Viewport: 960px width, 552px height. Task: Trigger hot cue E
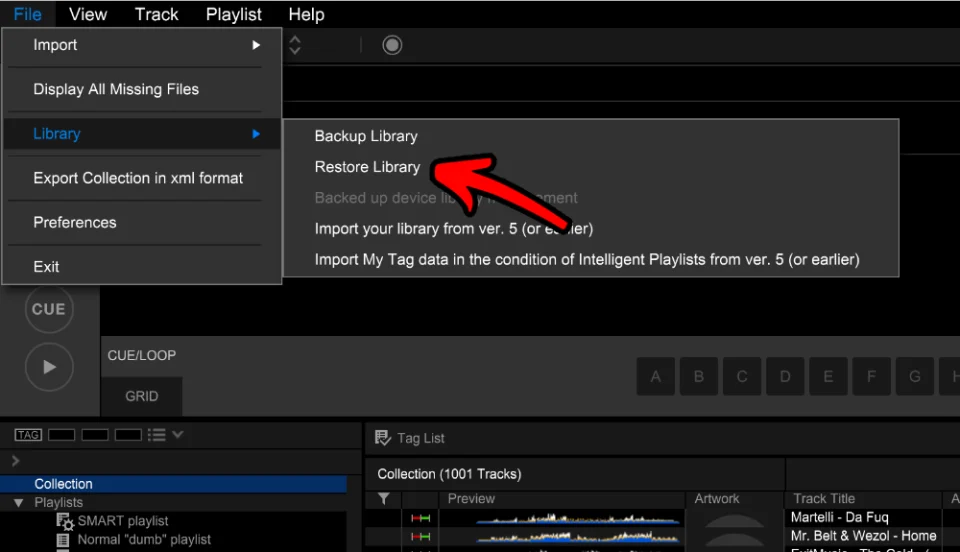click(x=828, y=376)
